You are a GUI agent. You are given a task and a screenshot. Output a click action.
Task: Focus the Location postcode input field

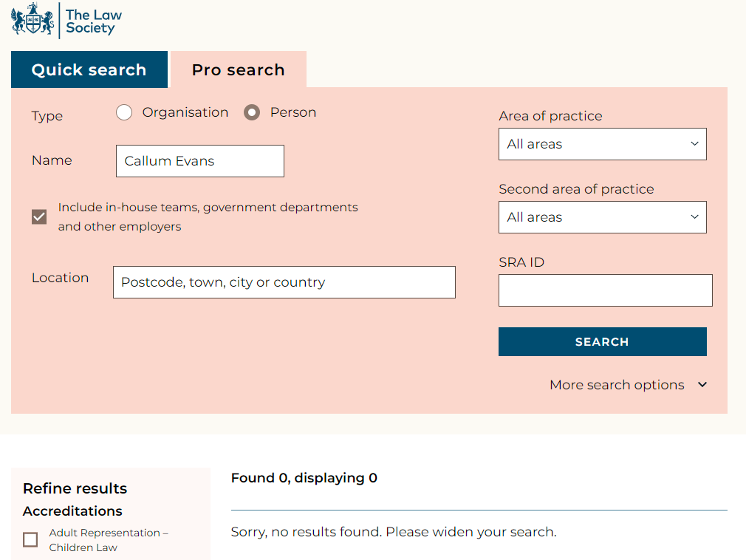(x=284, y=282)
